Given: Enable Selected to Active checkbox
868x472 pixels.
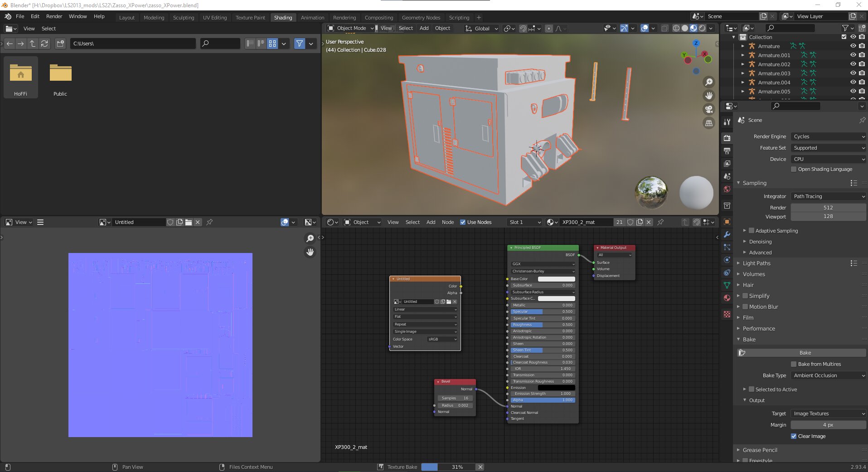Looking at the screenshot, I should point(752,389).
